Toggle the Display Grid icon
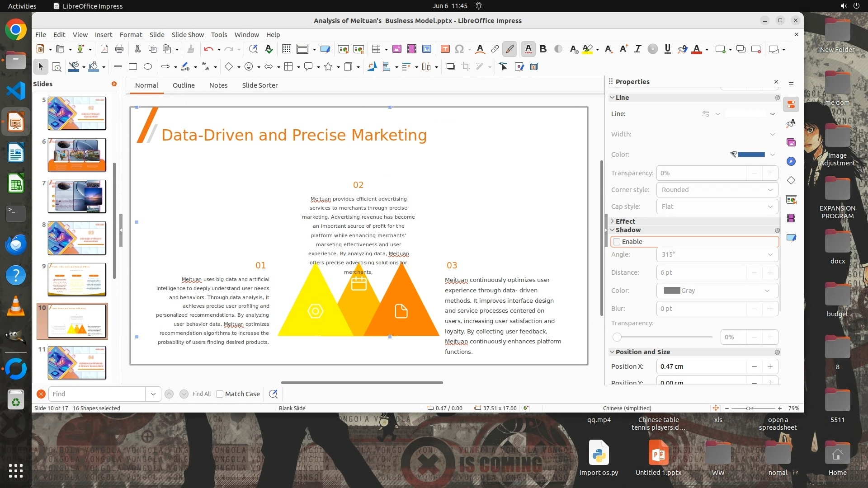Screen dimensions: 868x488 tap(286, 49)
